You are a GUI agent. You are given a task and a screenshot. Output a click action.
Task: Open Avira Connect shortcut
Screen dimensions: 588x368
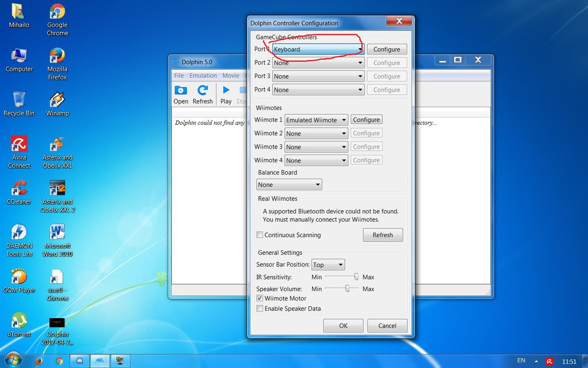pos(19,152)
